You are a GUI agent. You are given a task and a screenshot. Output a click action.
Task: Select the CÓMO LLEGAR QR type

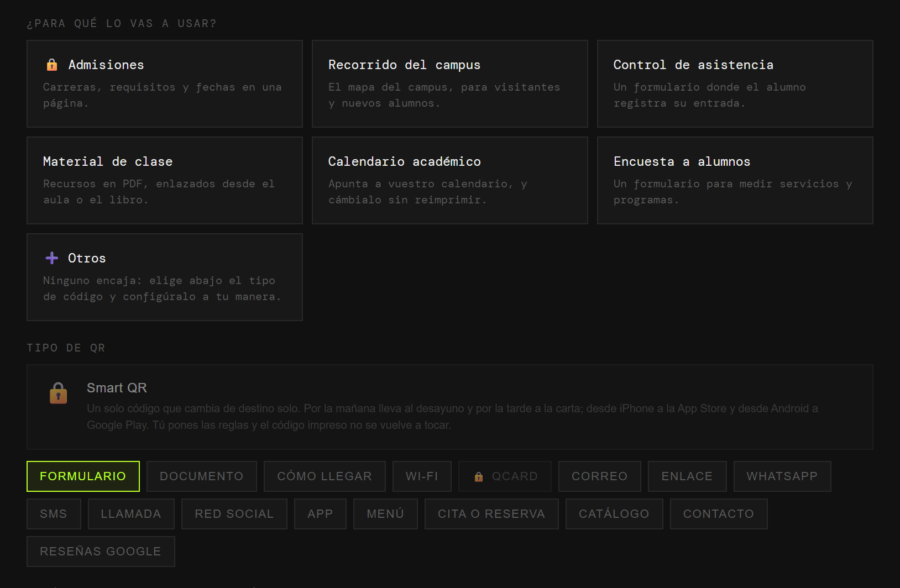(325, 476)
